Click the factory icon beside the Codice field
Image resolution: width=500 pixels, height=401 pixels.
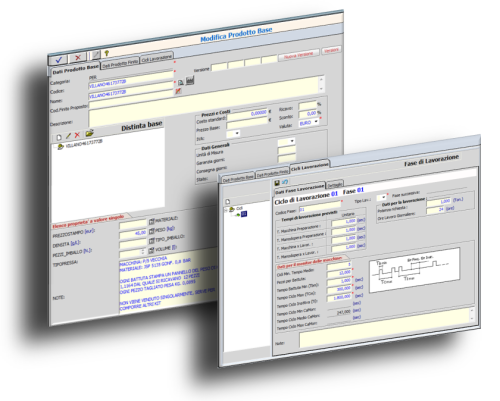(x=190, y=80)
